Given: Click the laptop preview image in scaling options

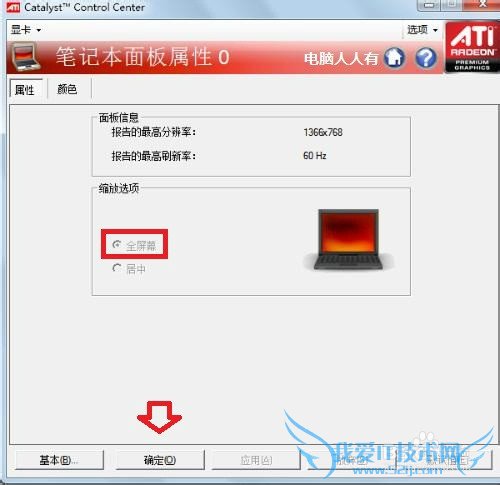Looking at the screenshot, I should click(x=349, y=239).
